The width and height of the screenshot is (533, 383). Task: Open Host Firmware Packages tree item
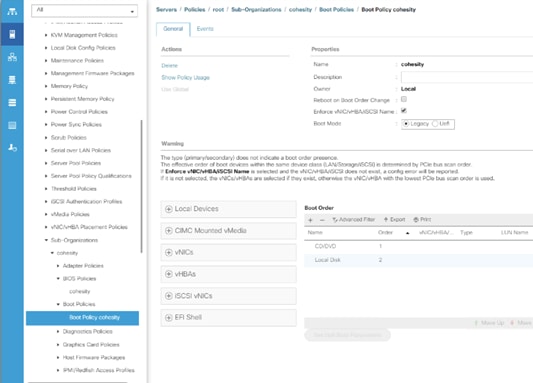click(x=94, y=358)
